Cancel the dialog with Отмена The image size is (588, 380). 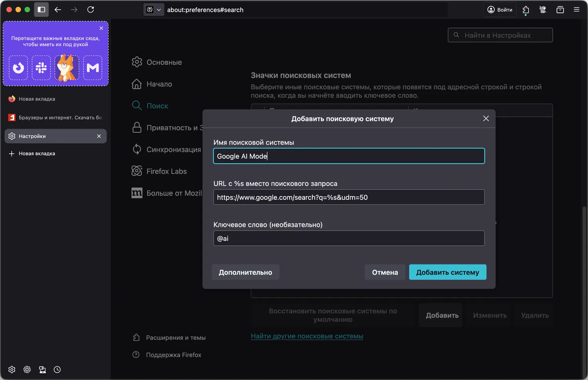[x=385, y=272]
